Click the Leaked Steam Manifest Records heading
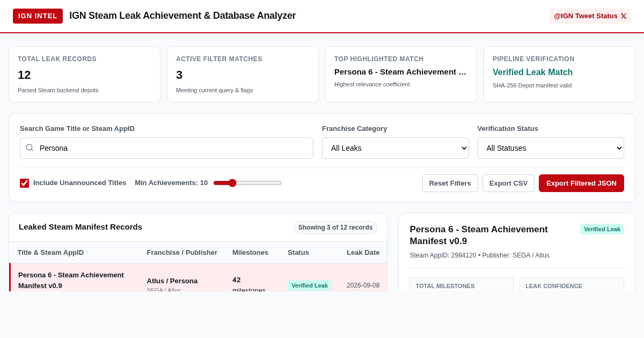The width and height of the screenshot is (644, 338). (80, 227)
